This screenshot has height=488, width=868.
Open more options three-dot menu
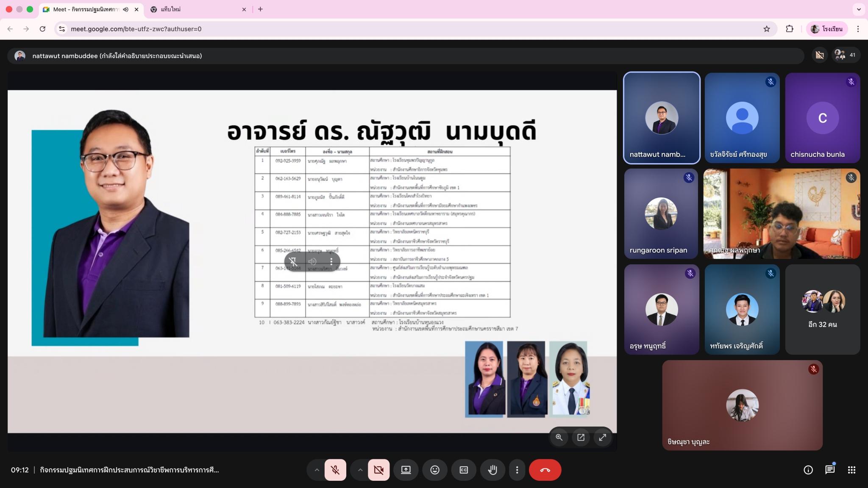point(517,470)
